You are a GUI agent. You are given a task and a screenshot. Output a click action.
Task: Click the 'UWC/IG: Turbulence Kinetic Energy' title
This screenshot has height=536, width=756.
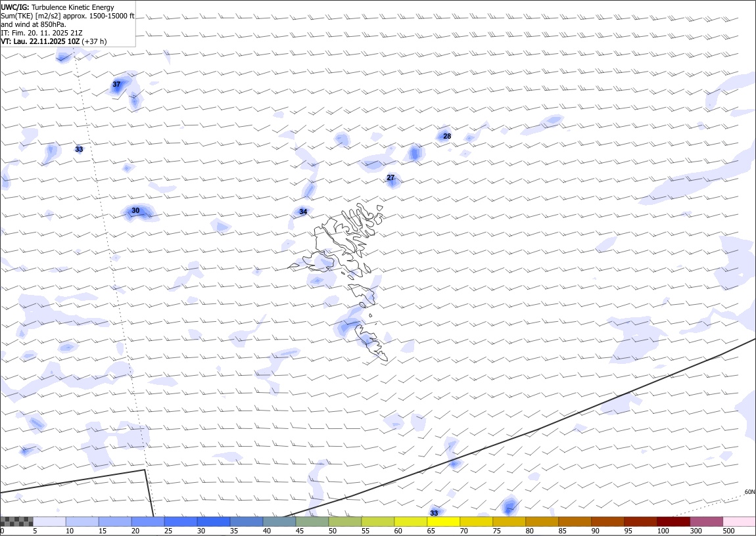coord(57,7)
